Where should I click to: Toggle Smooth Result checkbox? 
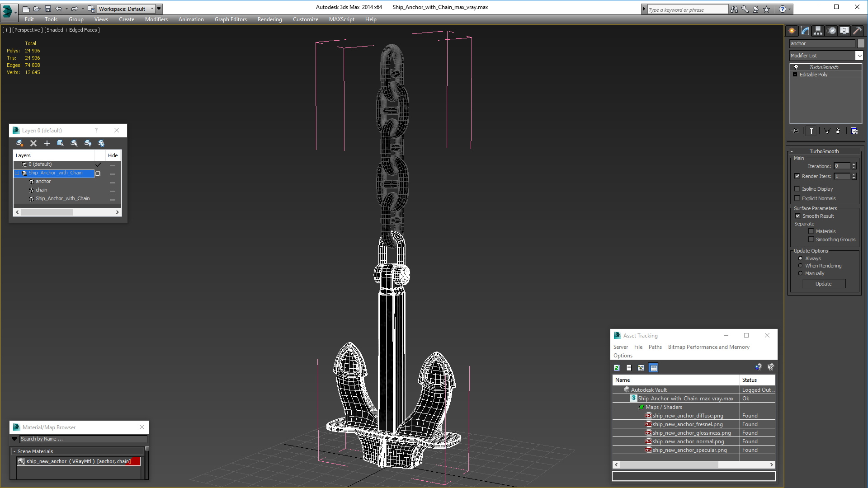[x=798, y=216]
